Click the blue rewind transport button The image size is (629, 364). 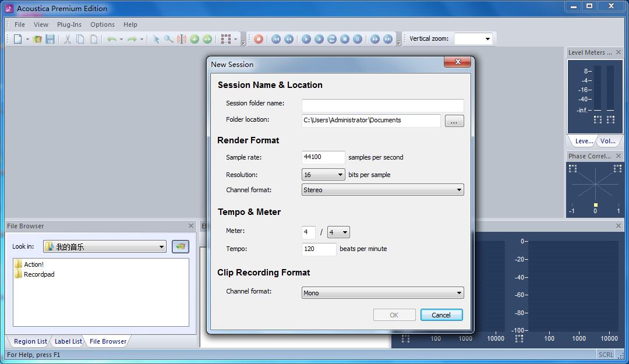coord(289,39)
